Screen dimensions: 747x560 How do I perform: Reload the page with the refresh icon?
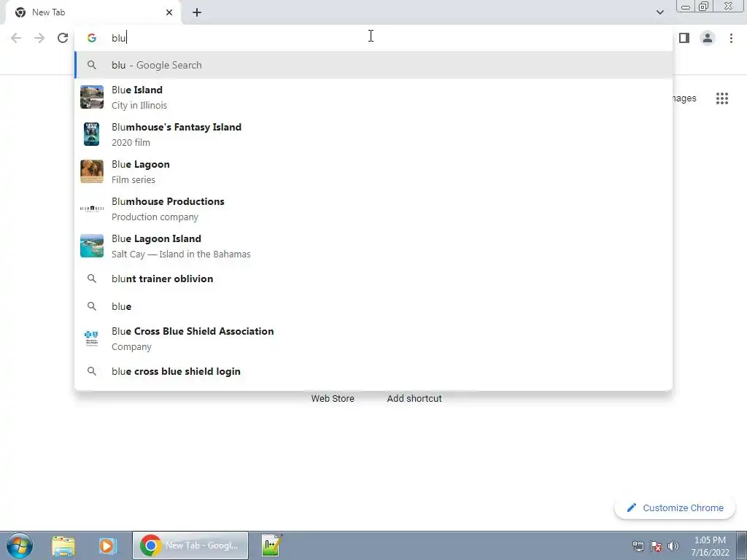[63, 38]
